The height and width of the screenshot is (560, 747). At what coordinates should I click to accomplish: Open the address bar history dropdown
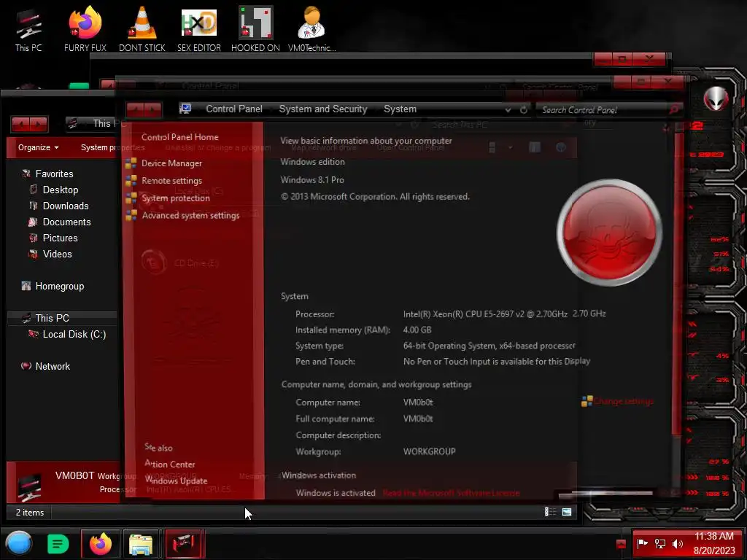pos(508,110)
